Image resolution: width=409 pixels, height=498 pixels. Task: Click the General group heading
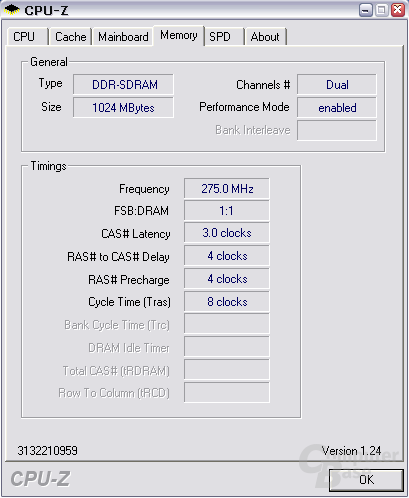coord(49,62)
